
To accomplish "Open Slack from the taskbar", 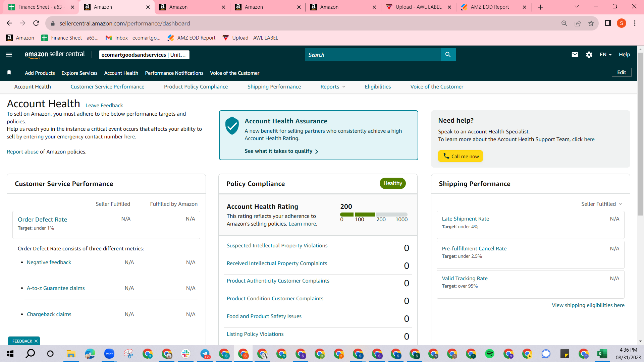I will [186, 354].
